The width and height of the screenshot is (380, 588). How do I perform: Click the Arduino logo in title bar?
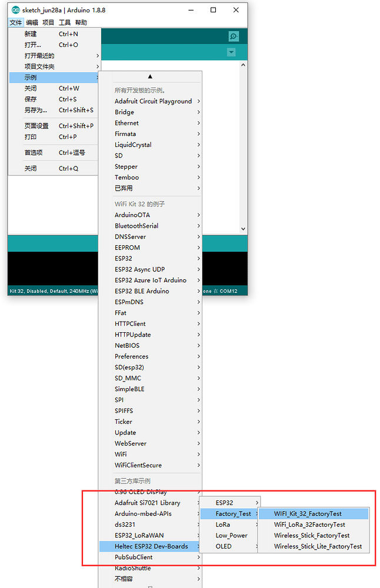[16, 10]
